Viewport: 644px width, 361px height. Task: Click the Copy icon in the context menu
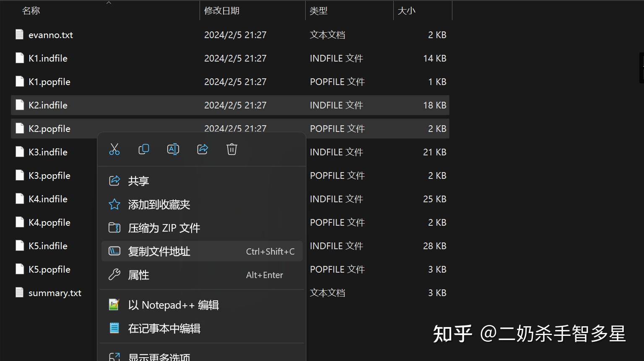tap(144, 149)
